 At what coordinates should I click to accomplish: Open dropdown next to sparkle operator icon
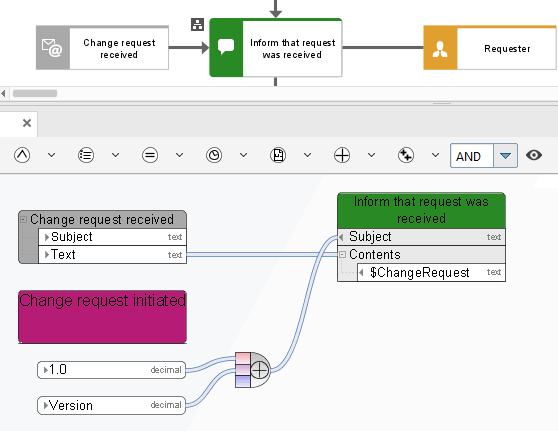[x=435, y=155]
